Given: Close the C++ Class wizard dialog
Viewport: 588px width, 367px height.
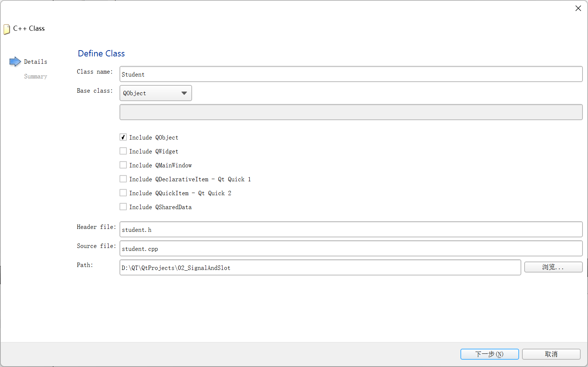Looking at the screenshot, I should tap(578, 8).
